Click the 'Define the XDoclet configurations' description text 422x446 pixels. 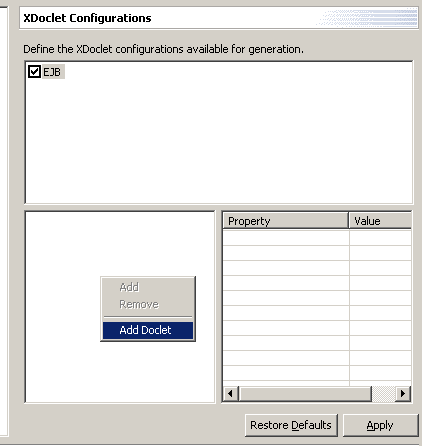pos(163,49)
